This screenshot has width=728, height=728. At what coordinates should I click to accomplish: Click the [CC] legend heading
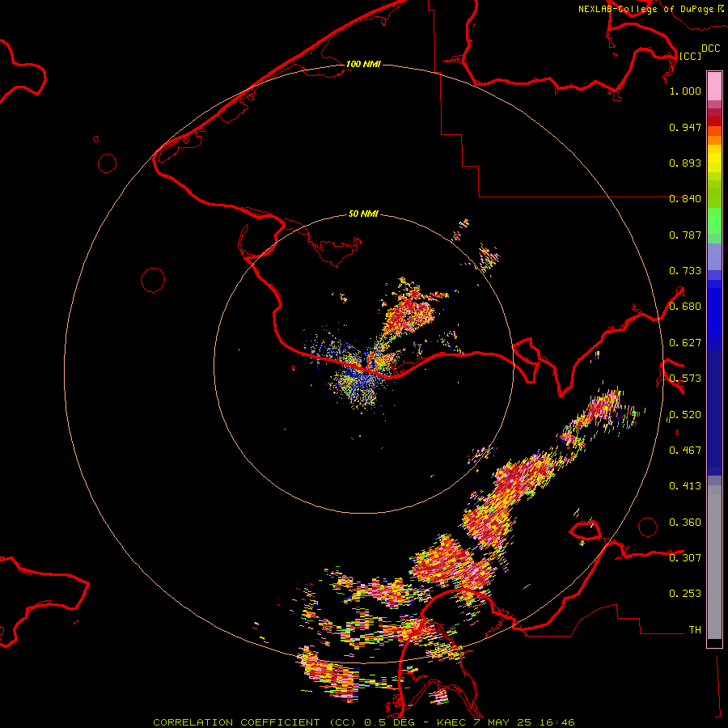pyautogui.click(x=690, y=56)
